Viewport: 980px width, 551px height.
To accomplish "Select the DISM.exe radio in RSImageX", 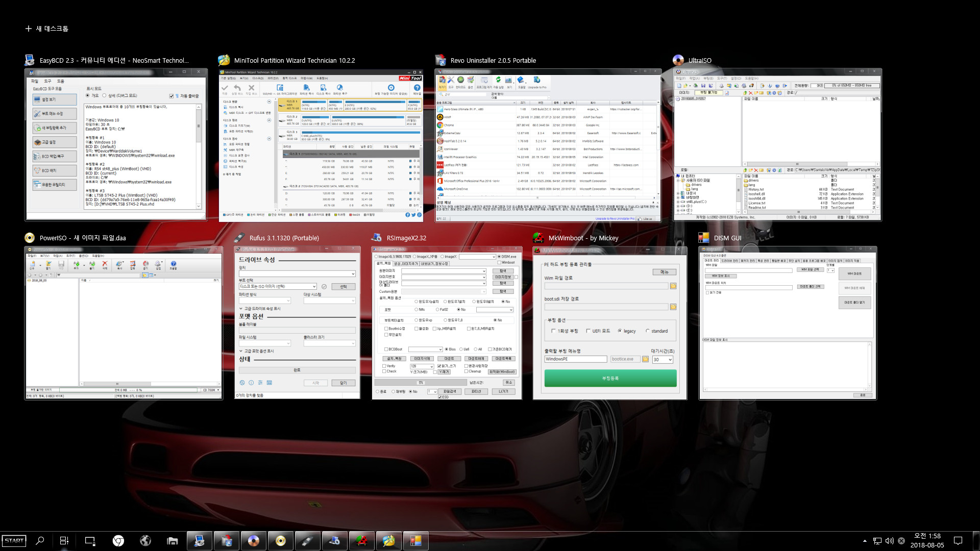I will coord(499,257).
